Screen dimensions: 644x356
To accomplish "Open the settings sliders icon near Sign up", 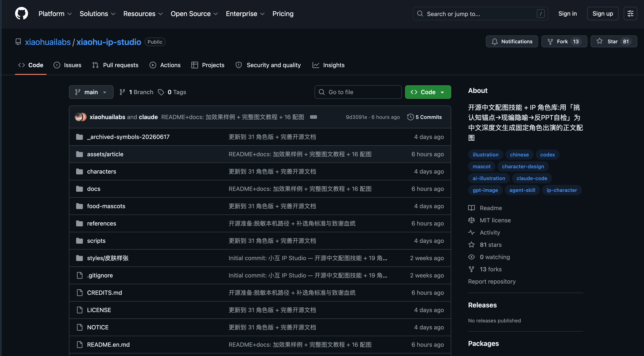I will point(630,14).
